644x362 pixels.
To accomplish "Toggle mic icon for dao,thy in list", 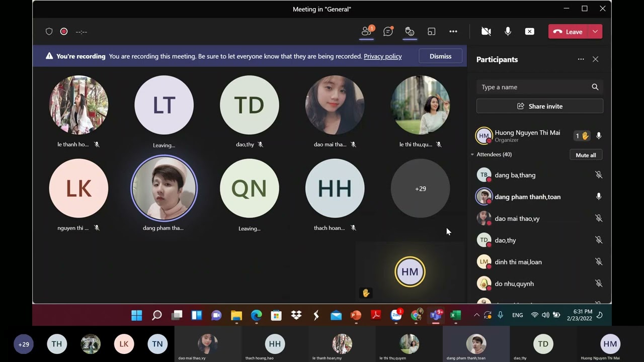I will click(x=599, y=240).
